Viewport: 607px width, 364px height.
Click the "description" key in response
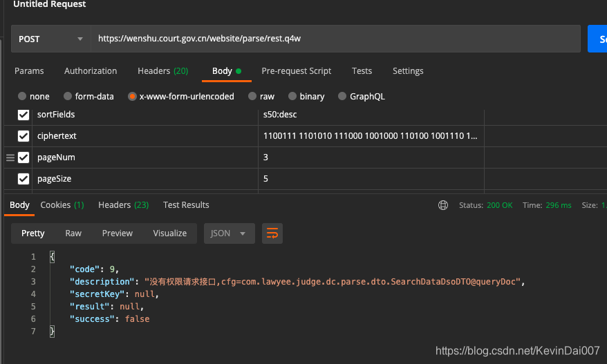pyautogui.click(x=102, y=282)
